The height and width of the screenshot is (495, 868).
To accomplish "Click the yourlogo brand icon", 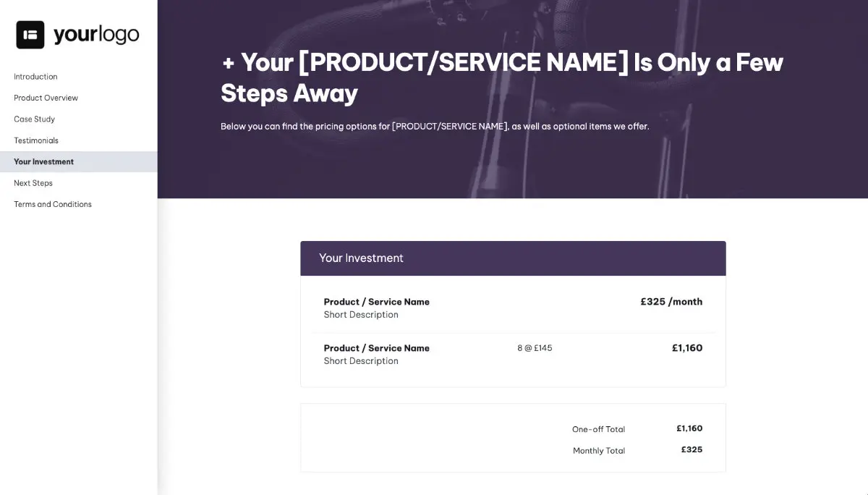I will pyautogui.click(x=30, y=34).
